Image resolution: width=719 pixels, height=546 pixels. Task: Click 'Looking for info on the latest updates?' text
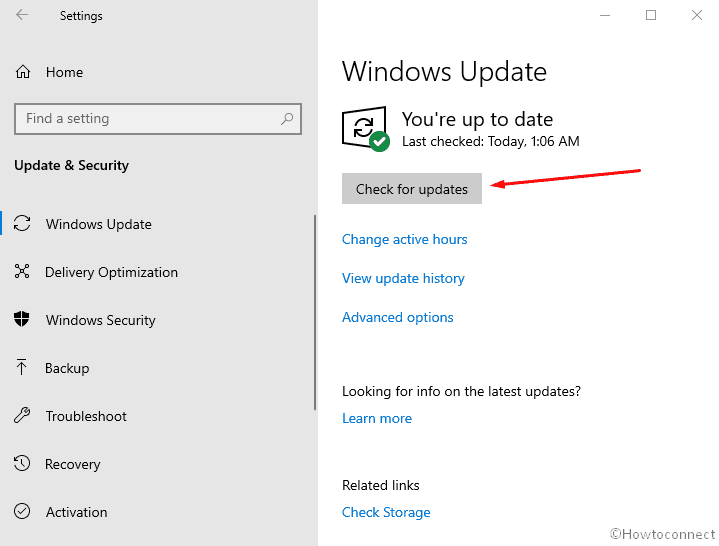point(461,391)
